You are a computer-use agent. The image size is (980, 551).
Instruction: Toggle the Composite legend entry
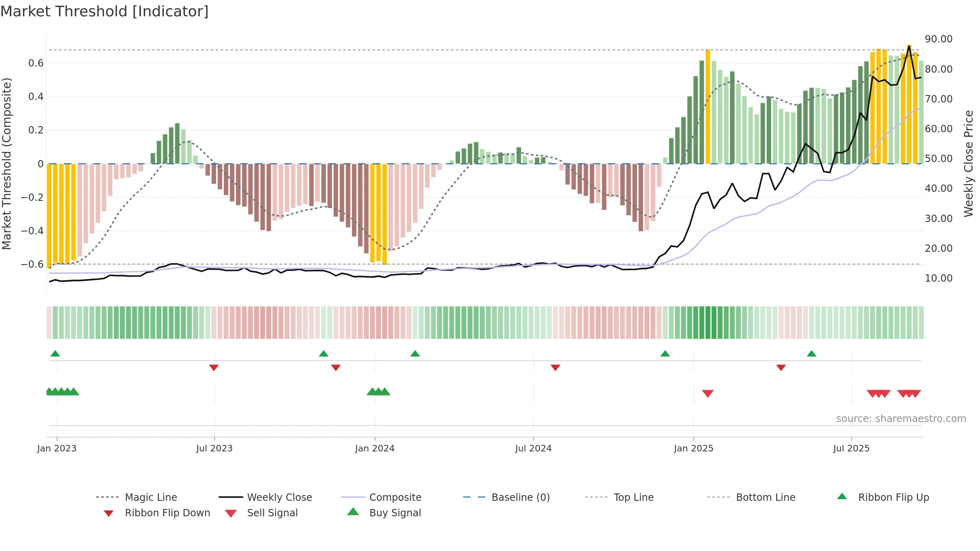[381, 497]
